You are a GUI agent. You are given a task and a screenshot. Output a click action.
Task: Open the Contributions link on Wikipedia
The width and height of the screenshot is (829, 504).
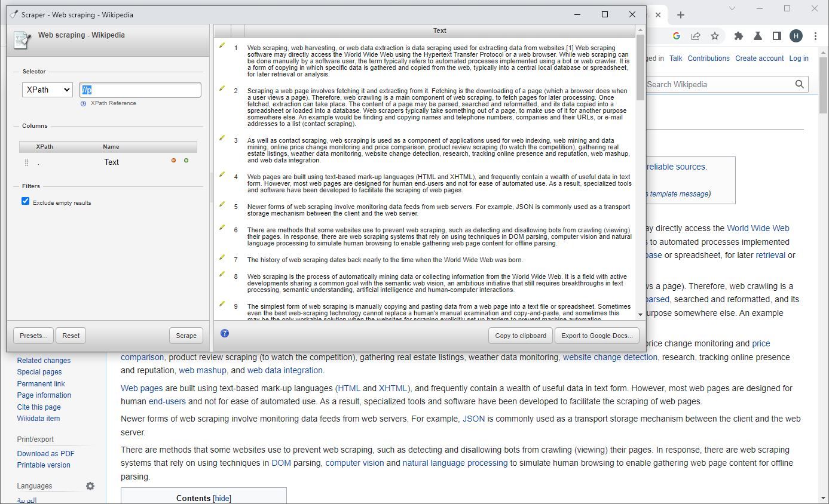(x=709, y=59)
